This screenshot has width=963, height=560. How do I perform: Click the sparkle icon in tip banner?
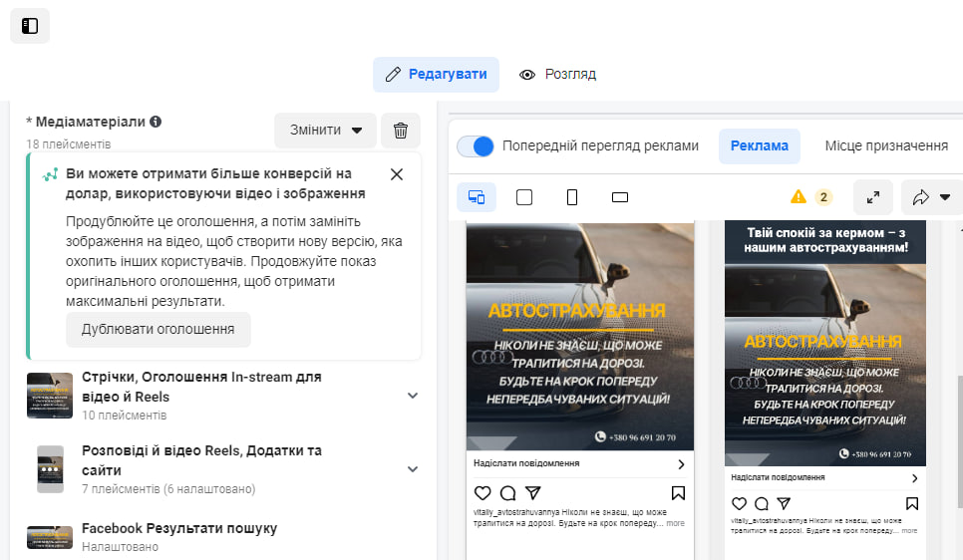click(x=51, y=174)
